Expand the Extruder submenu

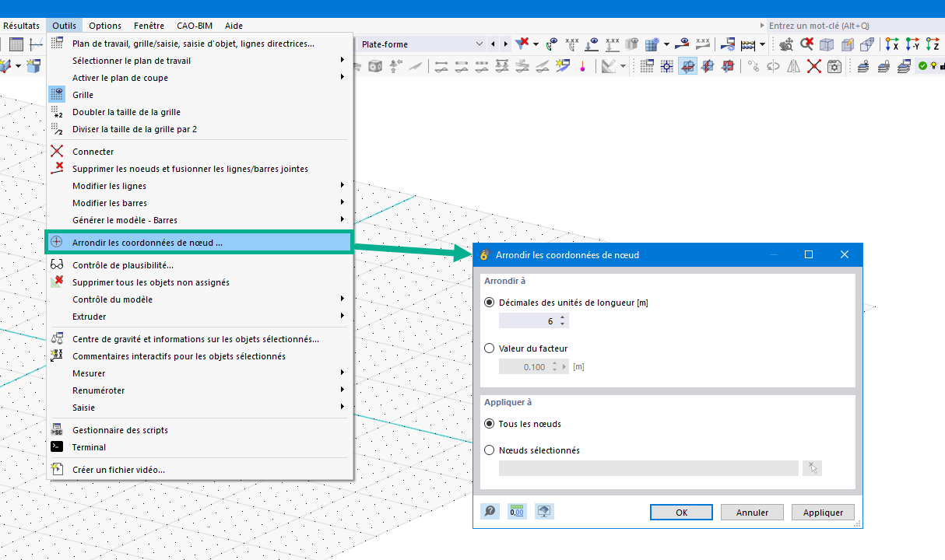click(201, 317)
